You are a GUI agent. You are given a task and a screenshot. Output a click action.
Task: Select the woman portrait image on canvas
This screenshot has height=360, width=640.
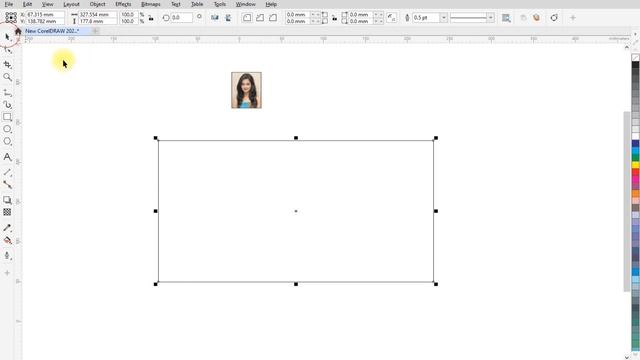(247, 90)
